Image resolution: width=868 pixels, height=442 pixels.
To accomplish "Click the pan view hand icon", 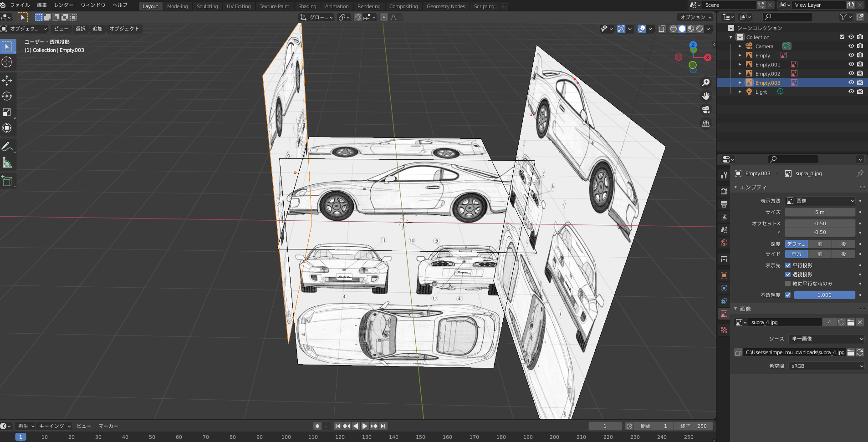I will tap(706, 96).
